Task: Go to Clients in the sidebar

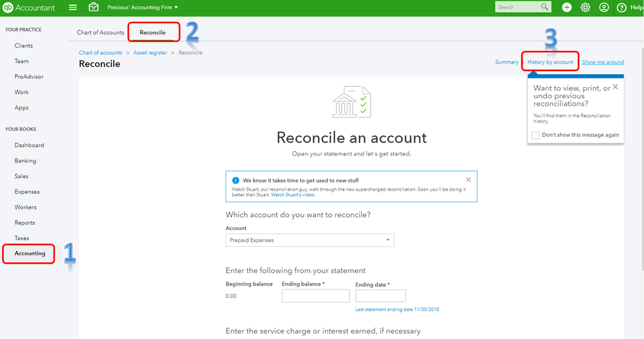Action: pyautogui.click(x=23, y=46)
